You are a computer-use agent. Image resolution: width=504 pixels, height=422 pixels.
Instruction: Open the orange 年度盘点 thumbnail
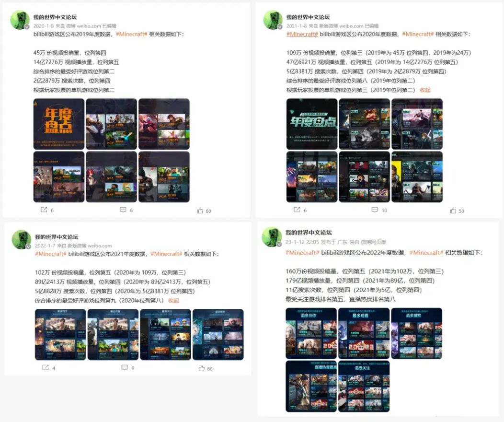tap(59, 124)
